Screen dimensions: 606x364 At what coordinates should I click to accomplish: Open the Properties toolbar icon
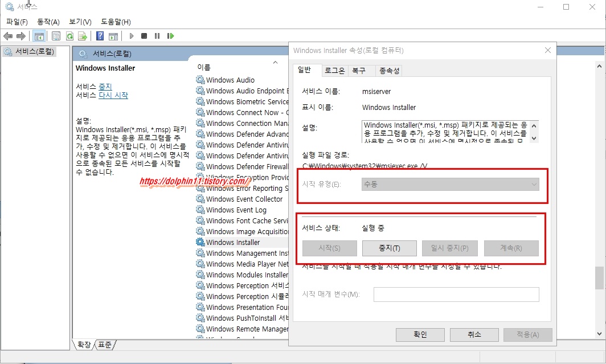click(x=56, y=36)
